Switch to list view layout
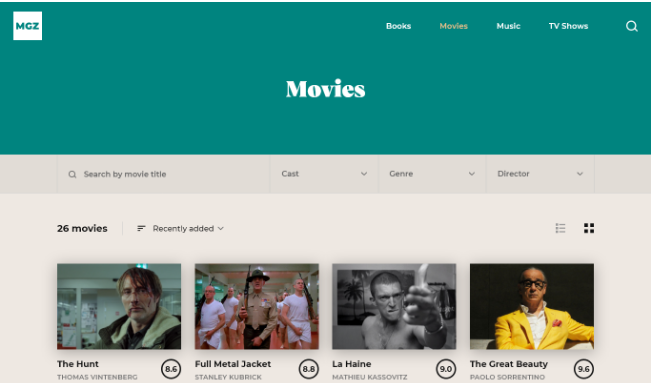 click(560, 228)
